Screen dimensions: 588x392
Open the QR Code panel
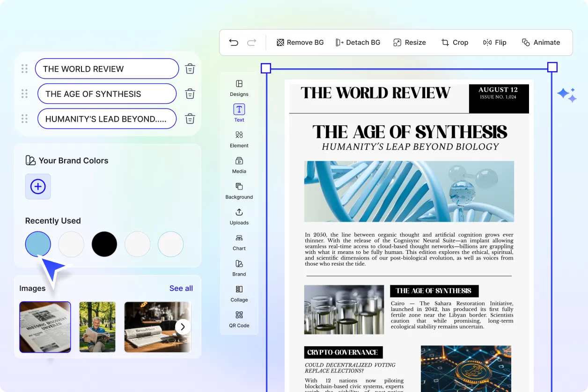coord(239,319)
